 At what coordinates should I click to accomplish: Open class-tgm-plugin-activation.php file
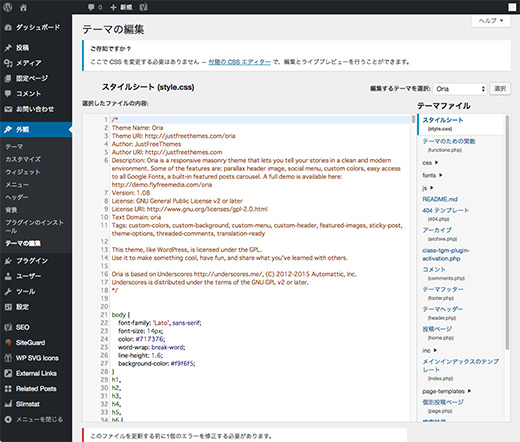click(x=446, y=254)
